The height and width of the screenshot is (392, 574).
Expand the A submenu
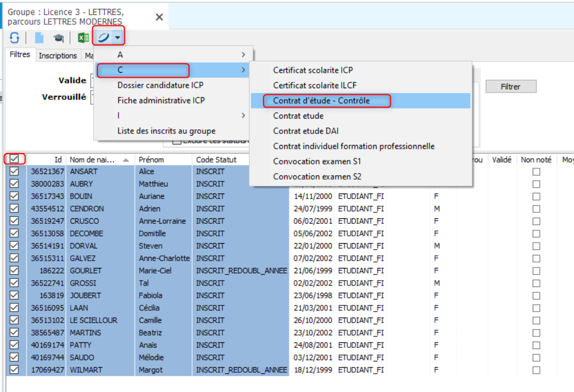click(243, 55)
